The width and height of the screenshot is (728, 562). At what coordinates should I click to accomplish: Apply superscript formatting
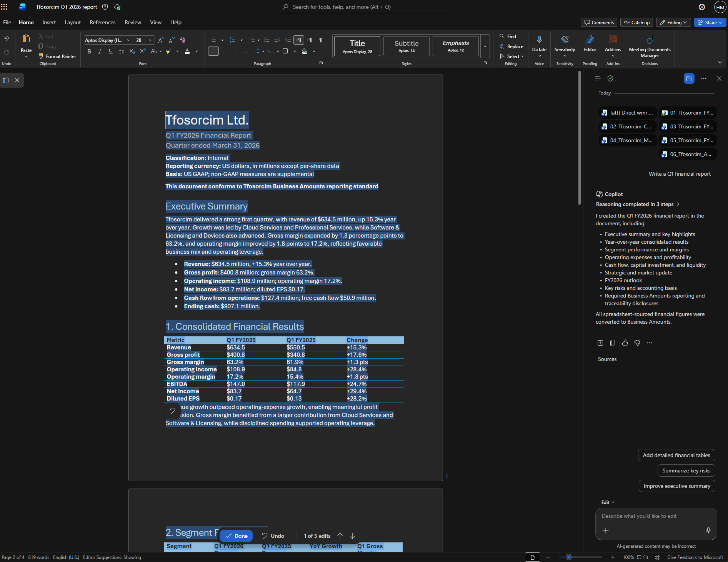click(143, 51)
